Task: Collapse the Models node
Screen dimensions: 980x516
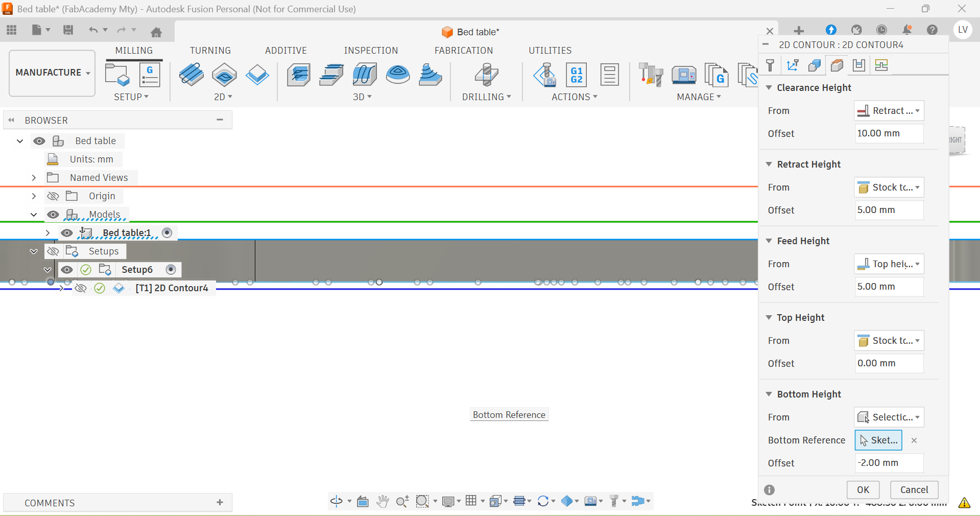Action: coord(34,215)
